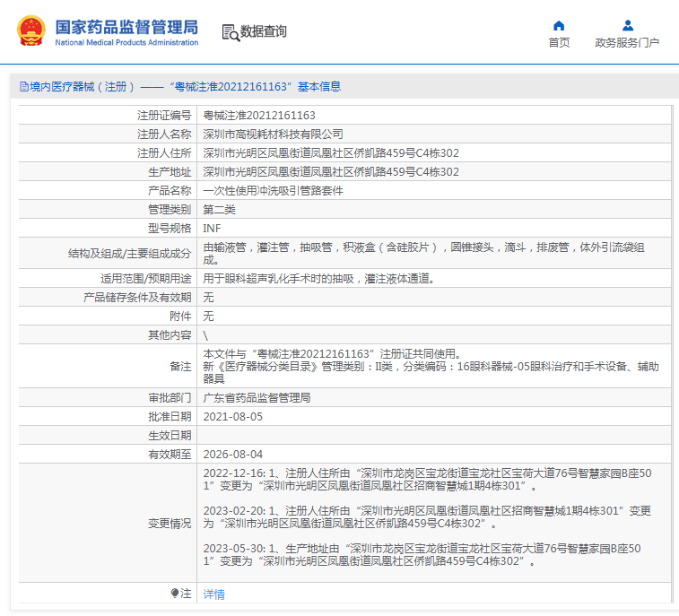Click the 结构及组成 description text
The image size is (679, 616).
424,254
